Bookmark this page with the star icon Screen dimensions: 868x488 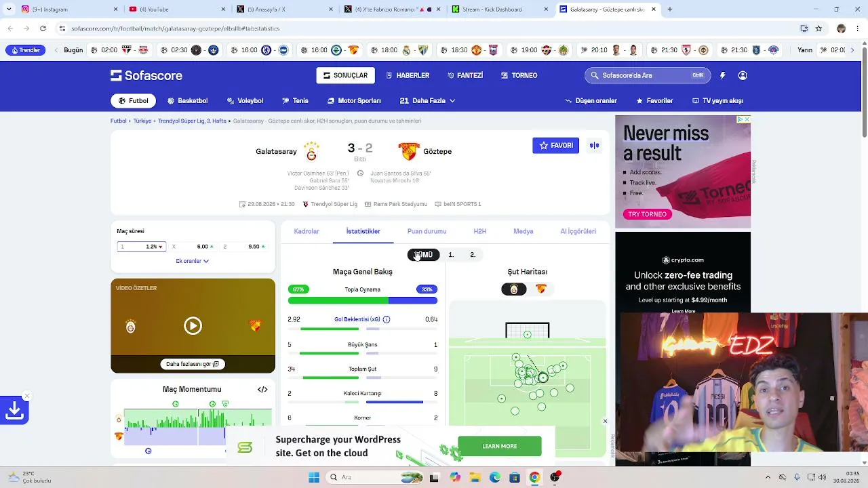pos(818,28)
